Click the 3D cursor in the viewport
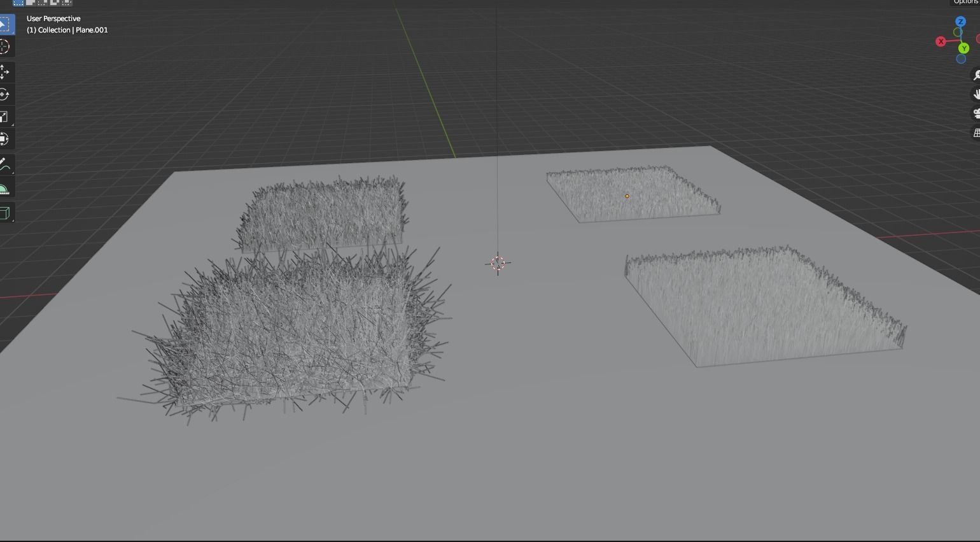 498,263
